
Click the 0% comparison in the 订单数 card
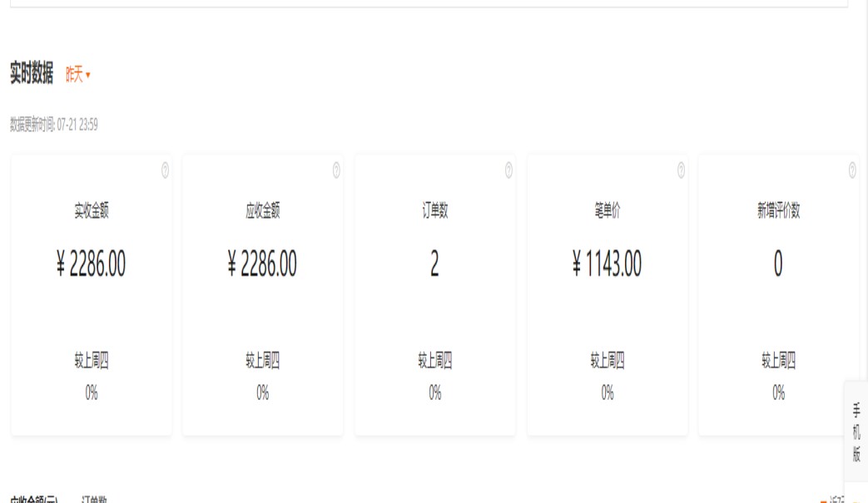[x=434, y=392]
